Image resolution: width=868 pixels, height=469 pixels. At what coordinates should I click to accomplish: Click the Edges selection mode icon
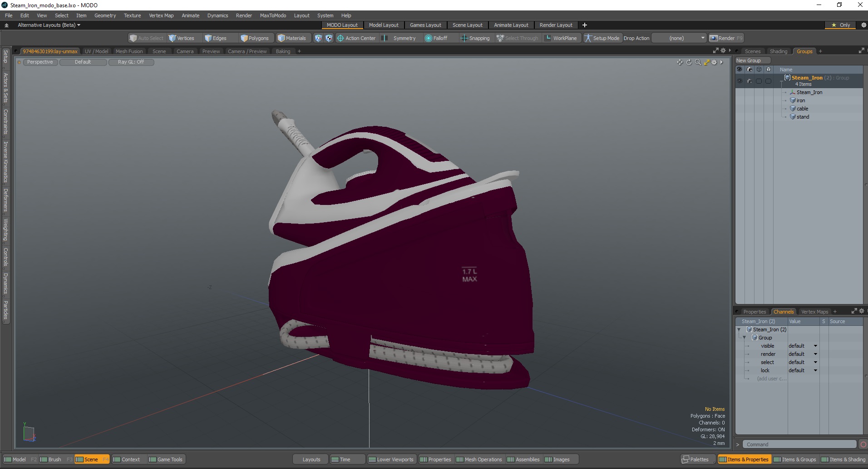coord(208,38)
